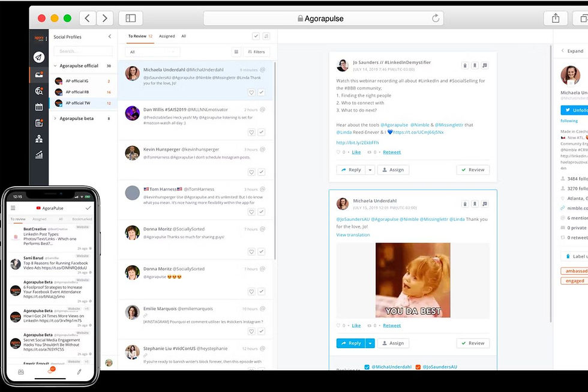Viewport: 588px width, 392px height.
Task: Click heart icon on Kevin Hunsperger's item
Action: pyautogui.click(x=251, y=172)
